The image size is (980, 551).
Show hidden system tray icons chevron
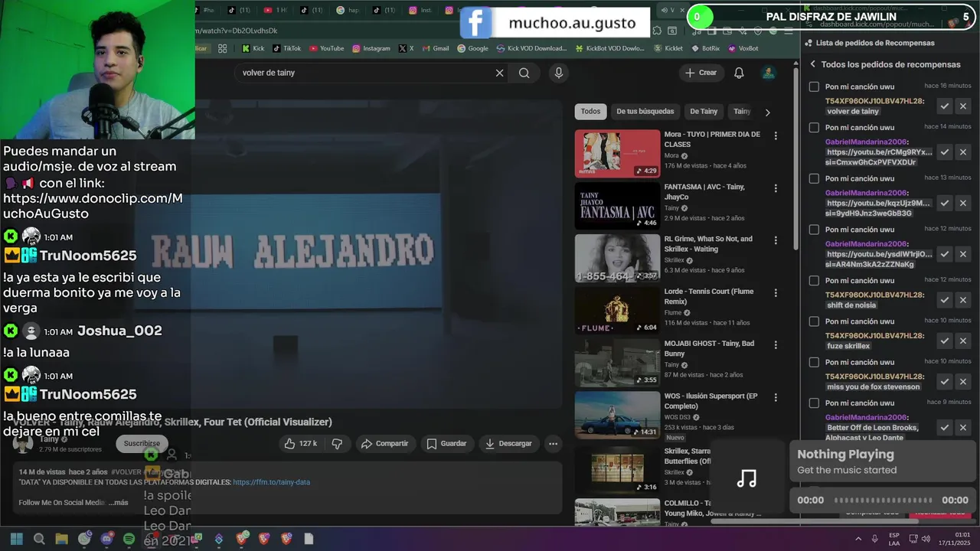(857, 539)
